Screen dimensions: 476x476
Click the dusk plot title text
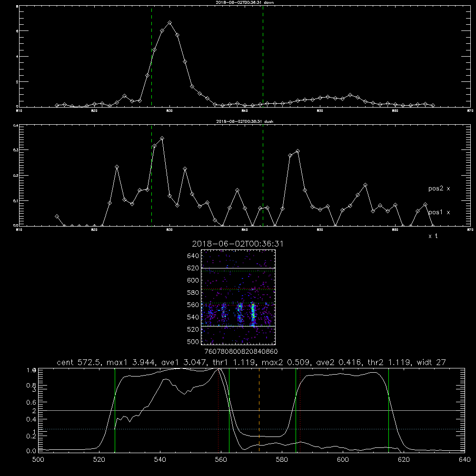(245, 121)
